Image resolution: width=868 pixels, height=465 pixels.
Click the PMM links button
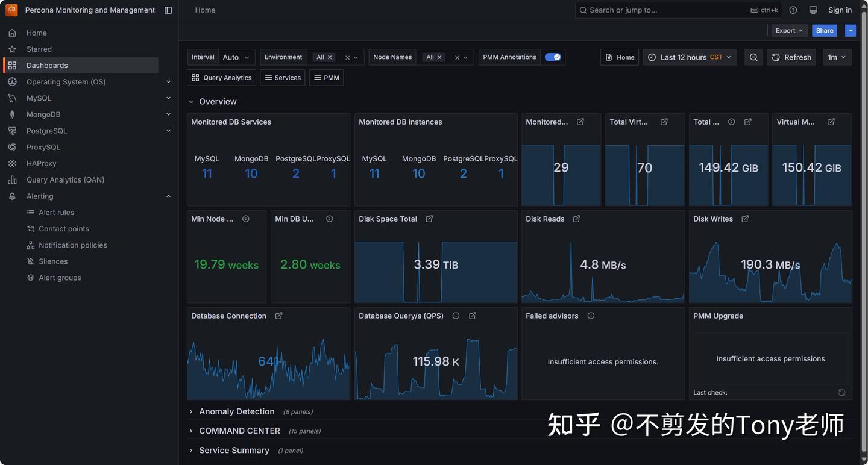[326, 78]
